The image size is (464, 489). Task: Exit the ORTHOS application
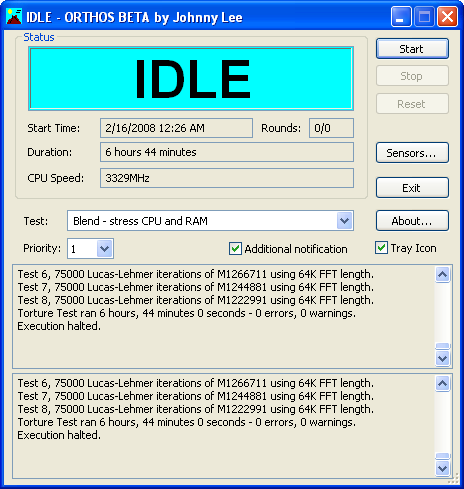coord(412,188)
